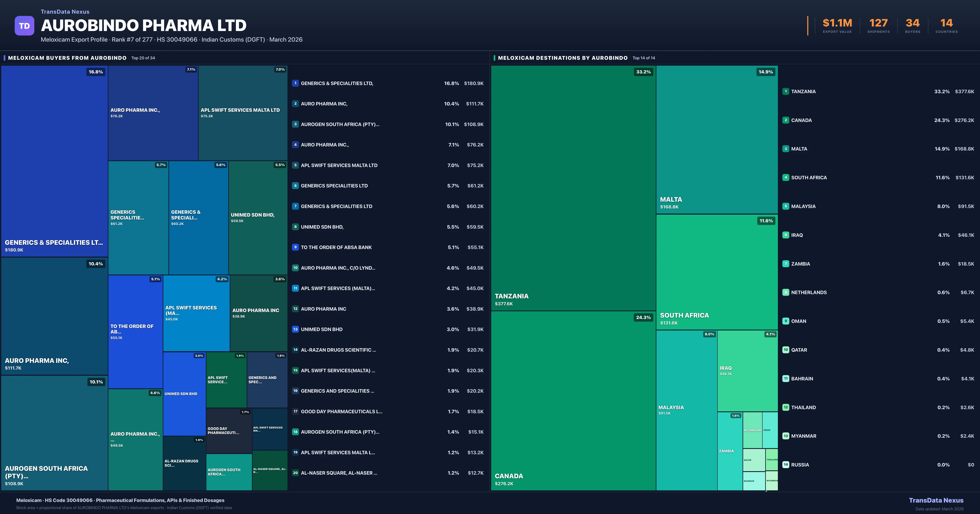This screenshot has height=514, width=980.
Task: Click rank badge 9 for ABSA Bank
Action: pos(295,247)
